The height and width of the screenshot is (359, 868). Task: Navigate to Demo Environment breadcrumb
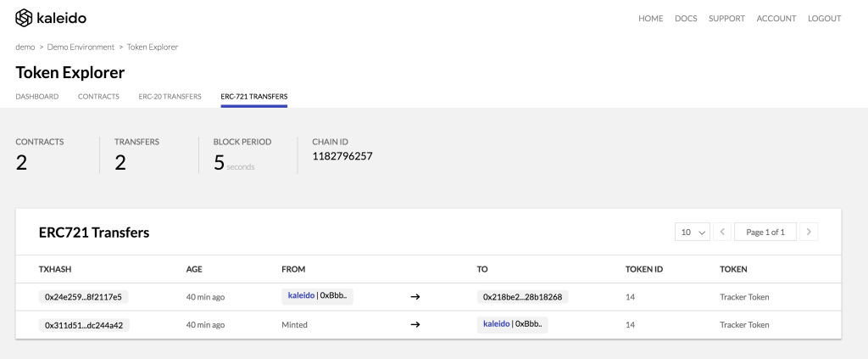click(x=81, y=47)
